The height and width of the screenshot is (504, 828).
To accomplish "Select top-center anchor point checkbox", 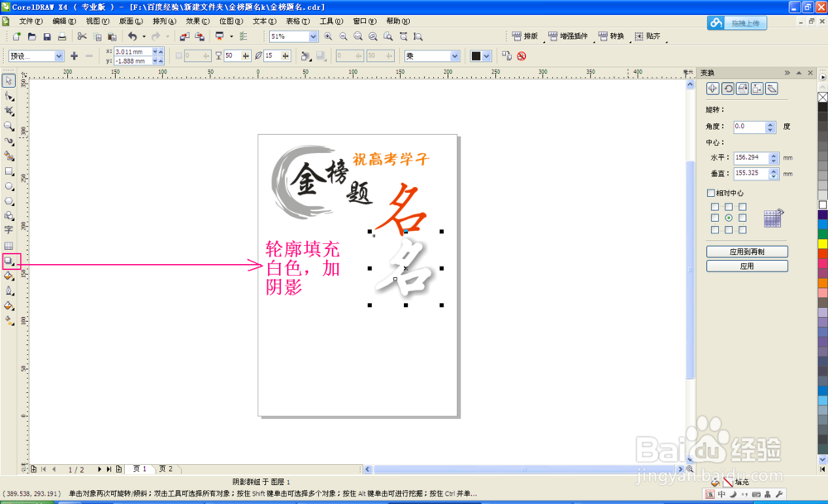I will (x=729, y=207).
